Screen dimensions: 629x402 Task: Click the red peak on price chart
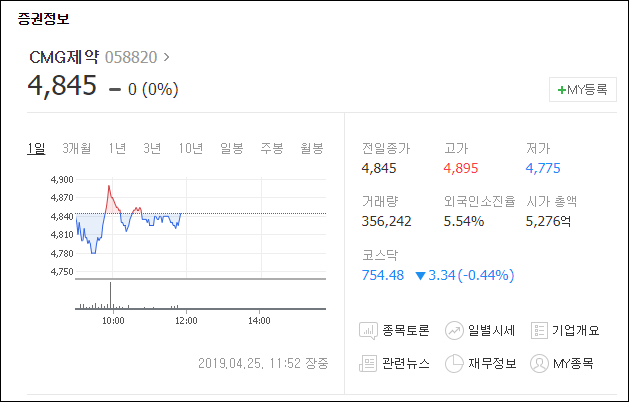pos(109,186)
